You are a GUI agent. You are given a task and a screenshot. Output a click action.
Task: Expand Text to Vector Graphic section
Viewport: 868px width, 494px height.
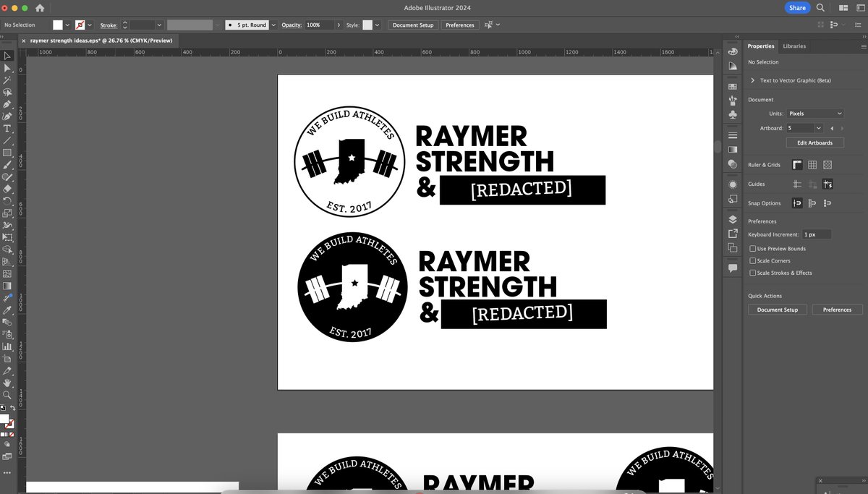tap(753, 80)
